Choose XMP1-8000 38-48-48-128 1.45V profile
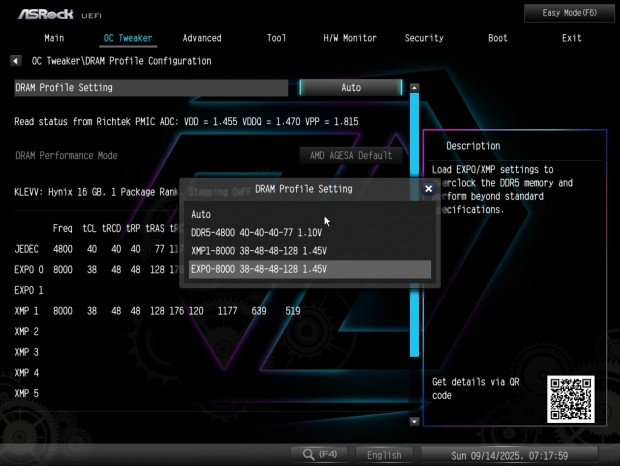Viewport: 620px width, 466px height. [x=310, y=251]
